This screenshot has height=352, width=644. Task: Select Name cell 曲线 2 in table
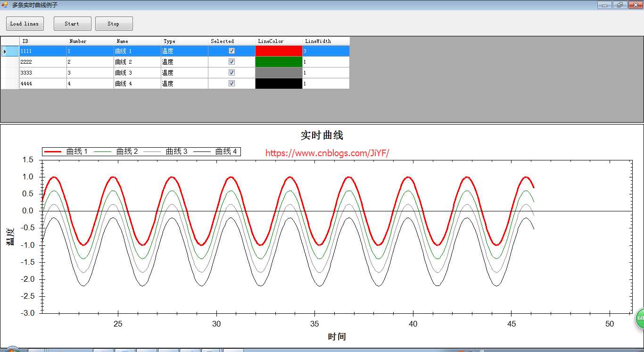(137, 62)
